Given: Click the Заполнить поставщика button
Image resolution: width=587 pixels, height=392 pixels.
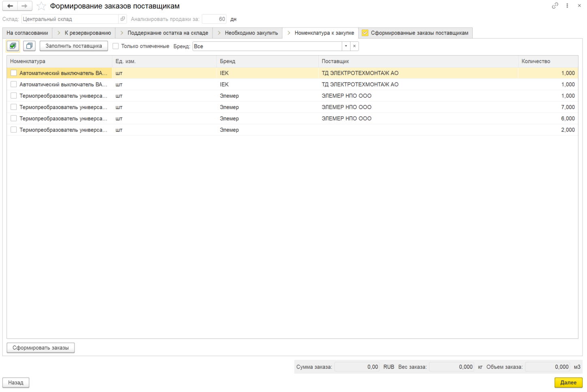Looking at the screenshot, I should click(74, 46).
